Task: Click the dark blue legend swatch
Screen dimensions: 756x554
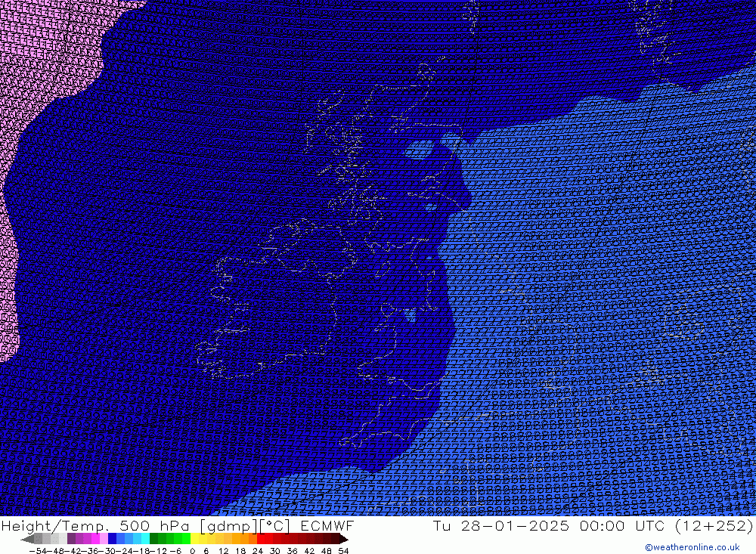Action: (113, 539)
